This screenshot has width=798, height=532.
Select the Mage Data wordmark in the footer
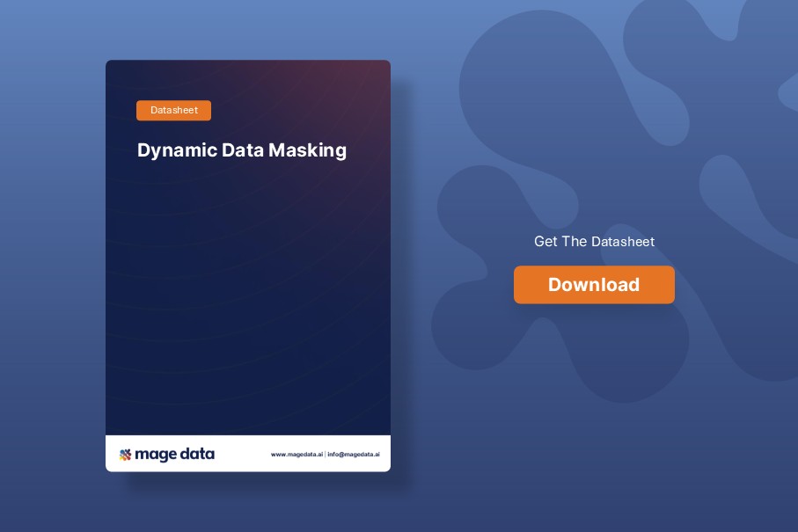click(175, 454)
